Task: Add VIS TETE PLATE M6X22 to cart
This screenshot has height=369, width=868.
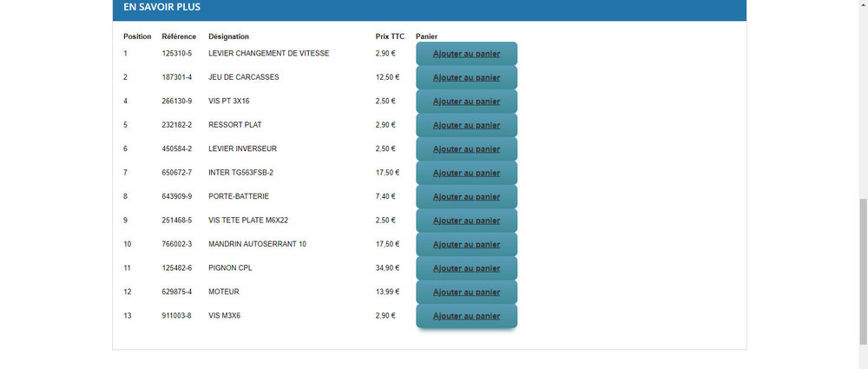Action: (467, 221)
